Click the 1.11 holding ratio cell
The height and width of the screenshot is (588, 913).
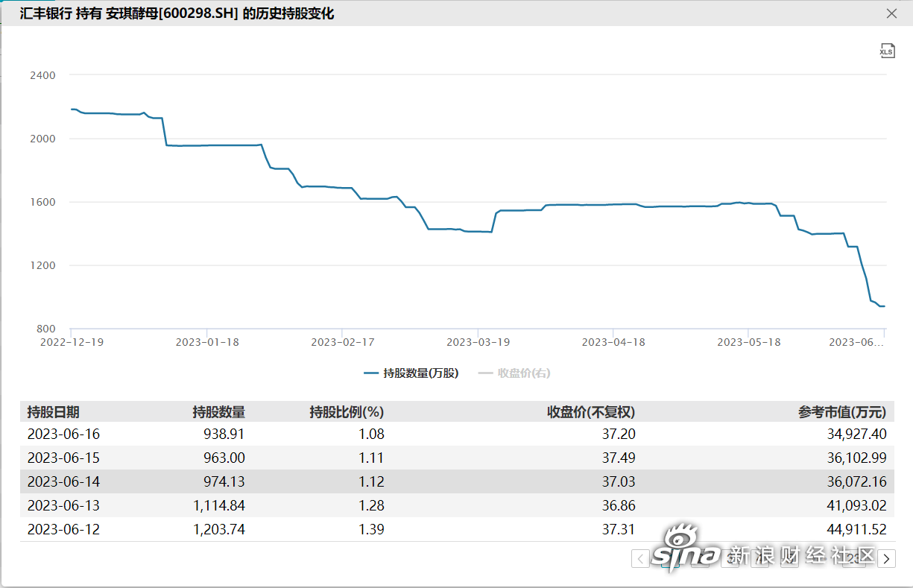[371, 458]
